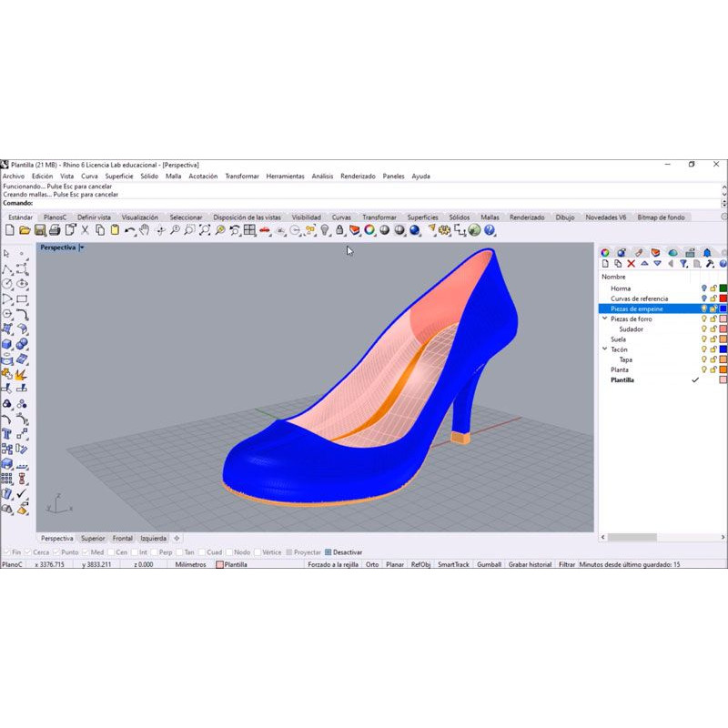The image size is (728, 728).
Task: Click SmartTrack in the status bar
Action: (x=453, y=565)
